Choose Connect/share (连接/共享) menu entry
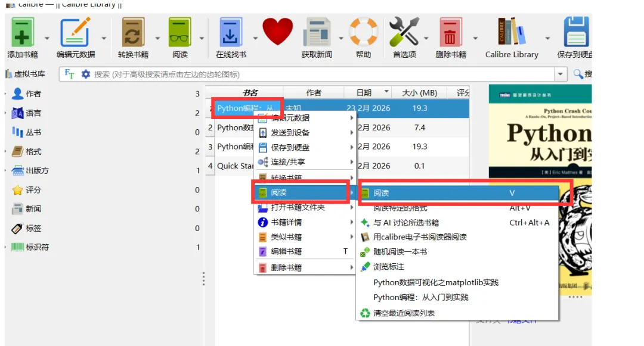This screenshot has width=644, height=346. point(305,162)
